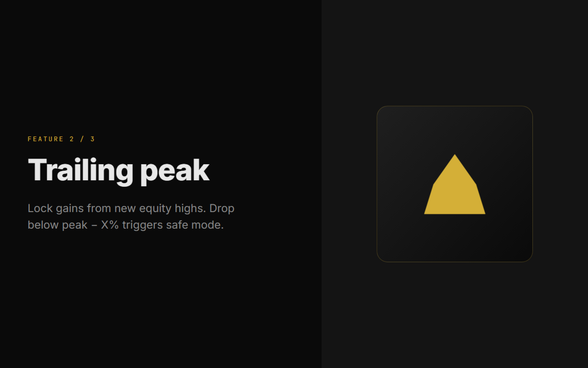Image resolution: width=588 pixels, height=368 pixels.
Task: Click the "below peak" phrase
Action: pyautogui.click(x=57, y=225)
